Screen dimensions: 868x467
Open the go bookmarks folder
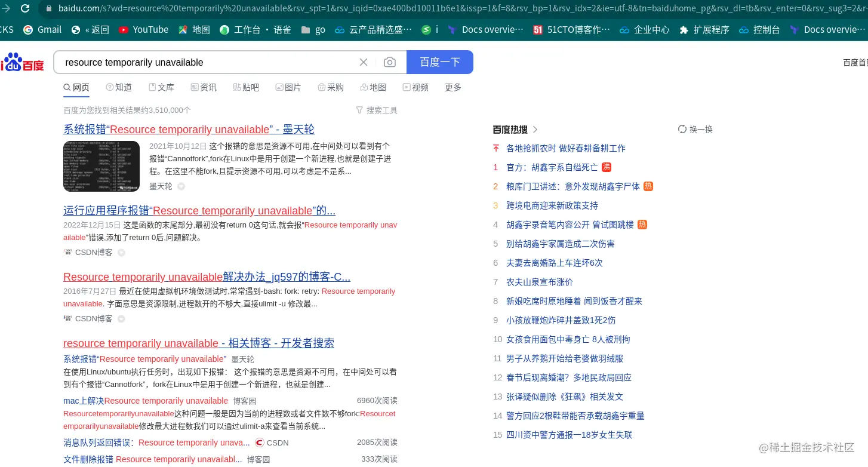[313, 29]
